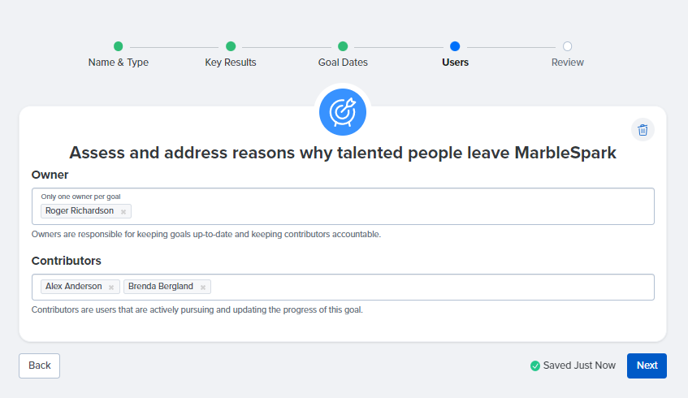The image size is (688, 398).
Task: Select the Roger Richardson owner tag
Action: [x=79, y=211]
